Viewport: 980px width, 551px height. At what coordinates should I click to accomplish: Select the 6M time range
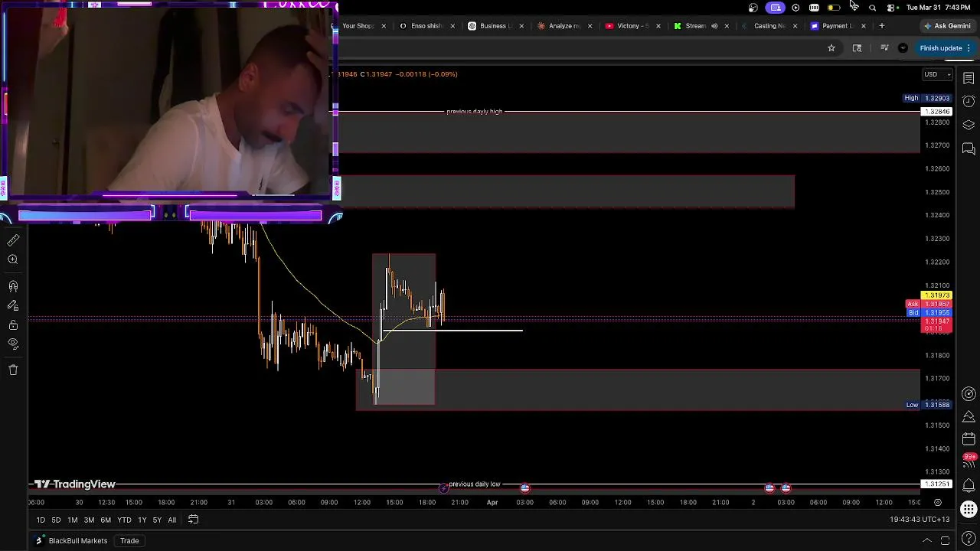coord(106,520)
